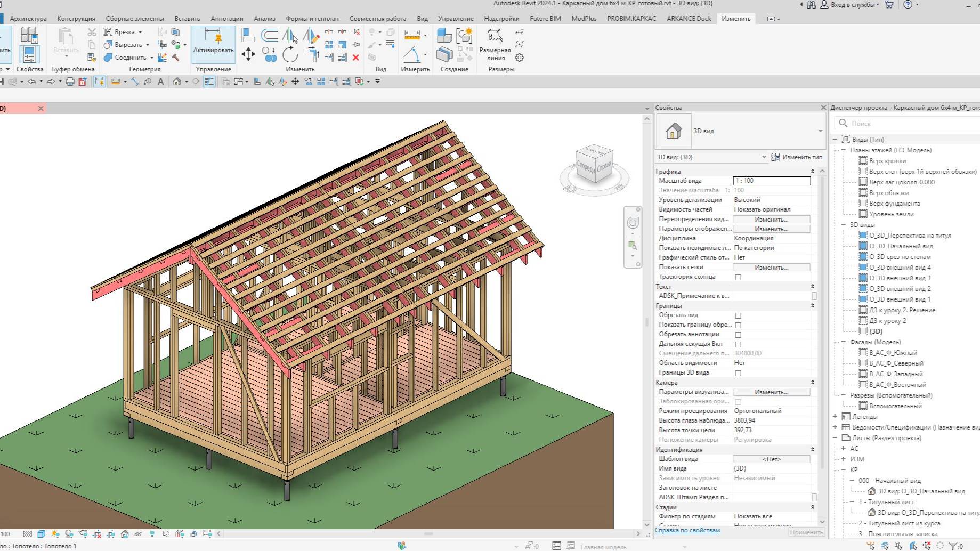
Task: Open the Врезка tool in Геометрия panel
Action: (124, 31)
